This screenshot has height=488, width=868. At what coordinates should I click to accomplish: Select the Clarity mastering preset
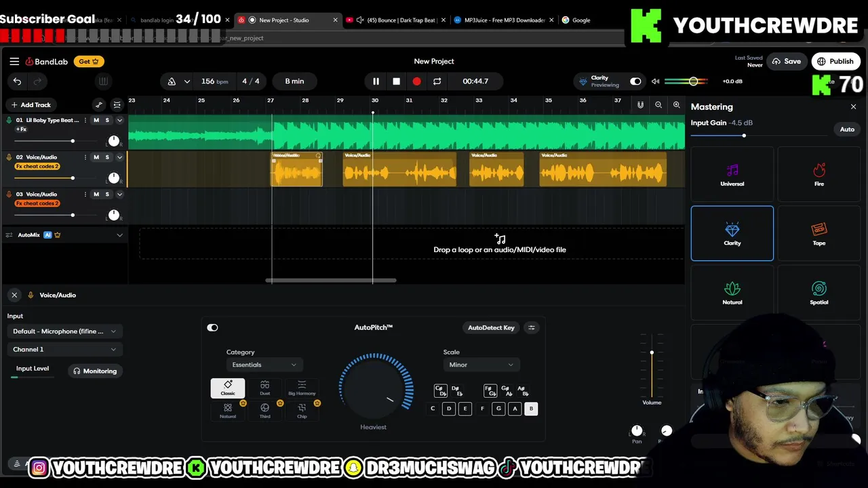[x=732, y=233]
